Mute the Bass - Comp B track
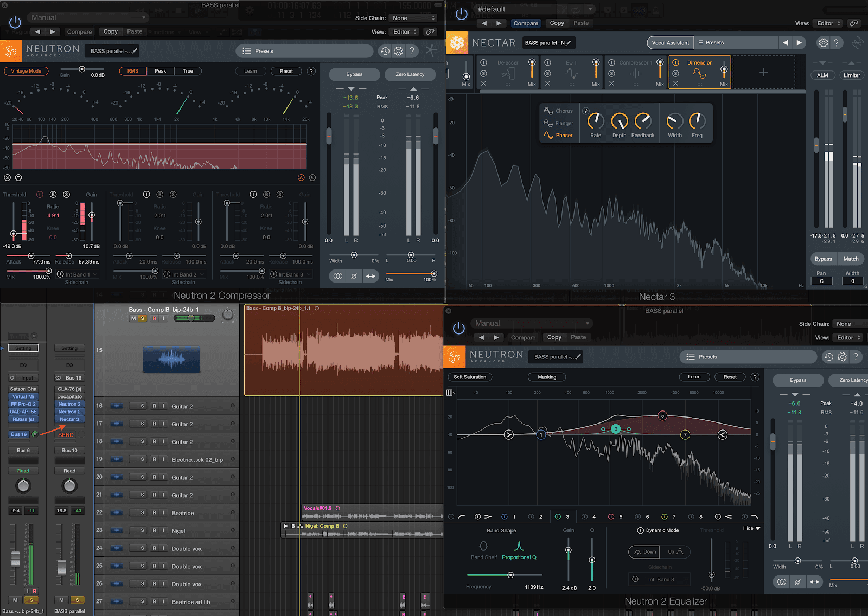 click(x=133, y=318)
